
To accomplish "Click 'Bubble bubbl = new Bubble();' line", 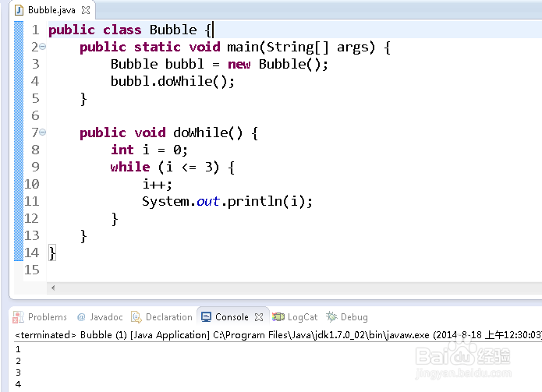I will coord(219,64).
